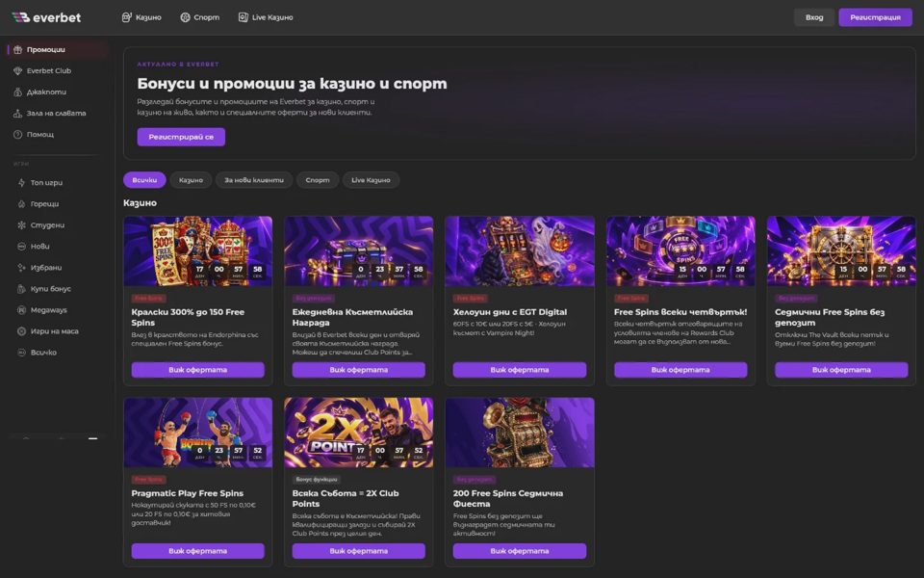The image size is (924, 578).
Task: Click the Седмични Free Spins без депозит title
Action: (x=830, y=317)
